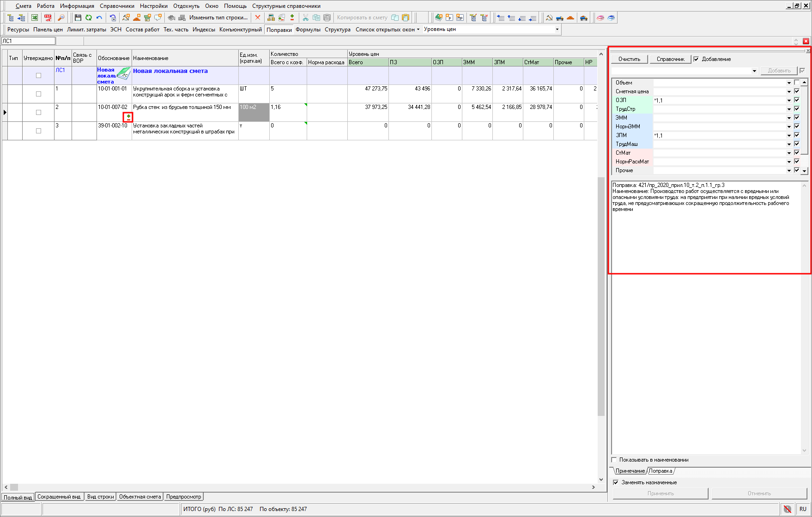Save using the floppy disk icon
The width and height of the screenshot is (812, 517).
coord(78,18)
